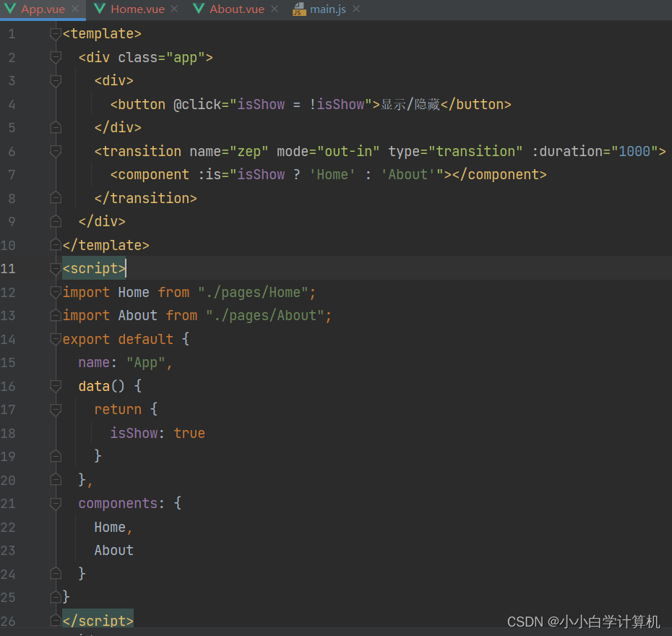Screen dimensions: 672x636
Task: Collapse the return block at line 17
Action: [56, 409]
